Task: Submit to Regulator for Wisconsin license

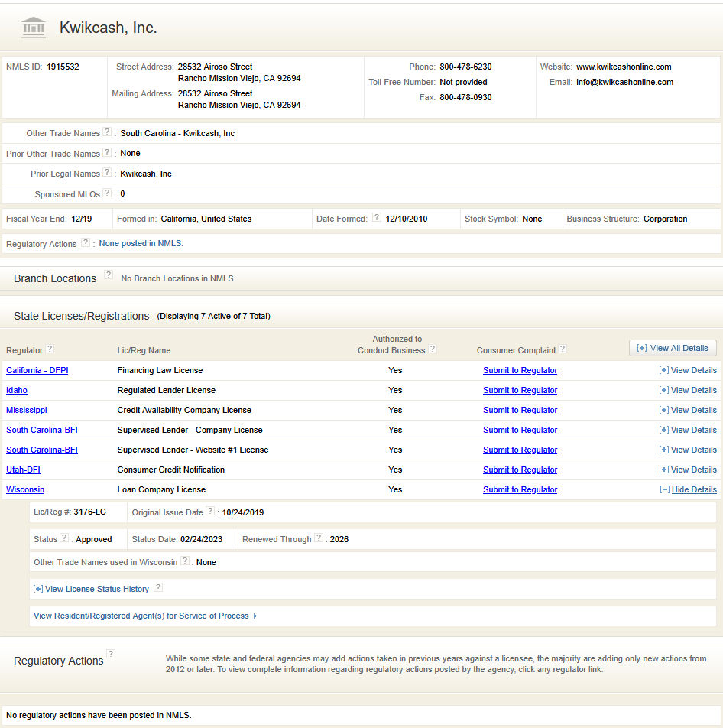Action: 520,489
